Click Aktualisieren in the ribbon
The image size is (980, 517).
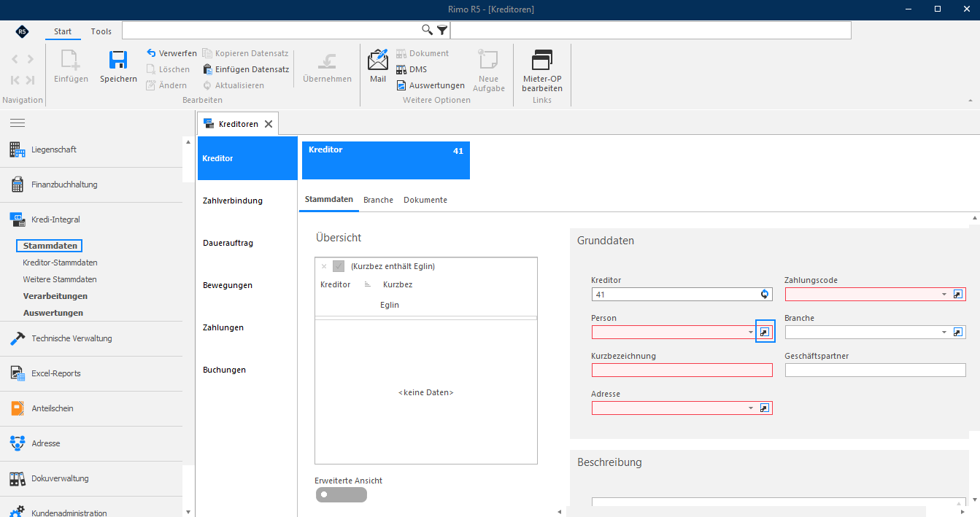click(x=233, y=85)
